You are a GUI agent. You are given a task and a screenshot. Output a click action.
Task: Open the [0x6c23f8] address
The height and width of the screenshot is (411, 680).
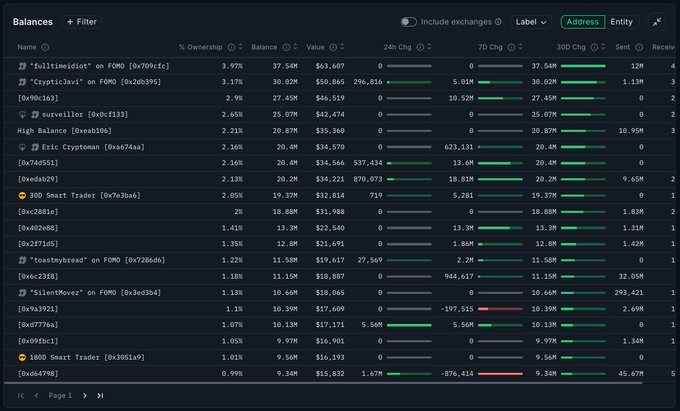pos(38,276)
